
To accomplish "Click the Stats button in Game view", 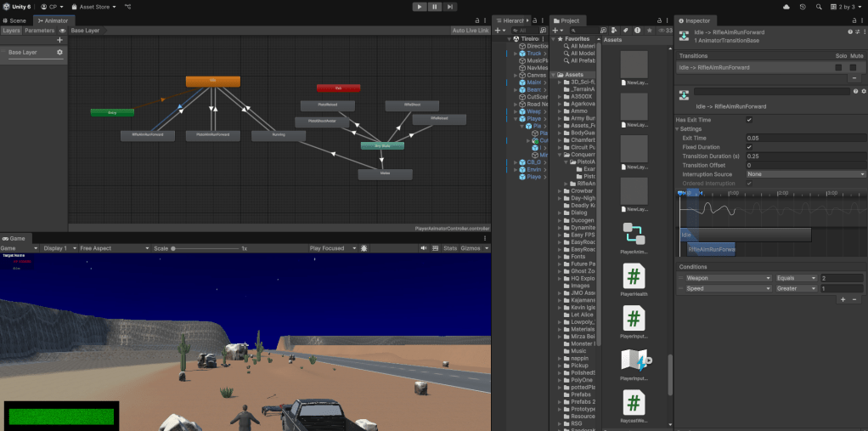I will pos(450,248).
